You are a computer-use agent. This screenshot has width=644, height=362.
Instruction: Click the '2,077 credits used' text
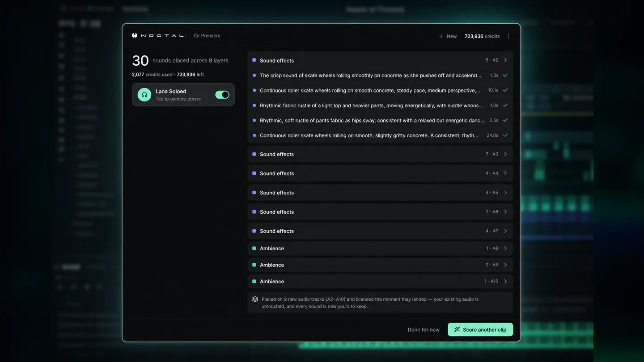point(152,75)
